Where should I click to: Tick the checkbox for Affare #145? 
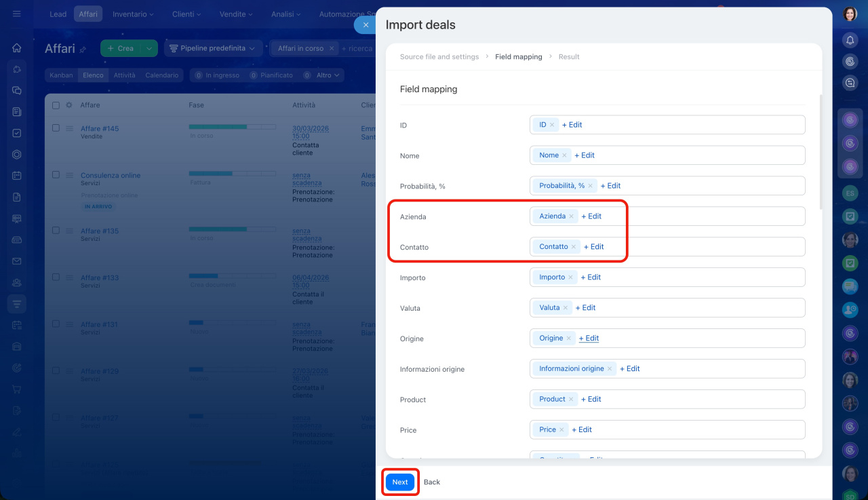56,128
